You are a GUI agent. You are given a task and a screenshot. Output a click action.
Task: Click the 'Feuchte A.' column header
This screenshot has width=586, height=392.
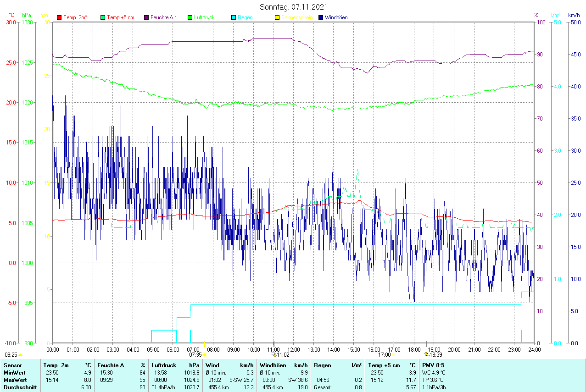point(111,365)
